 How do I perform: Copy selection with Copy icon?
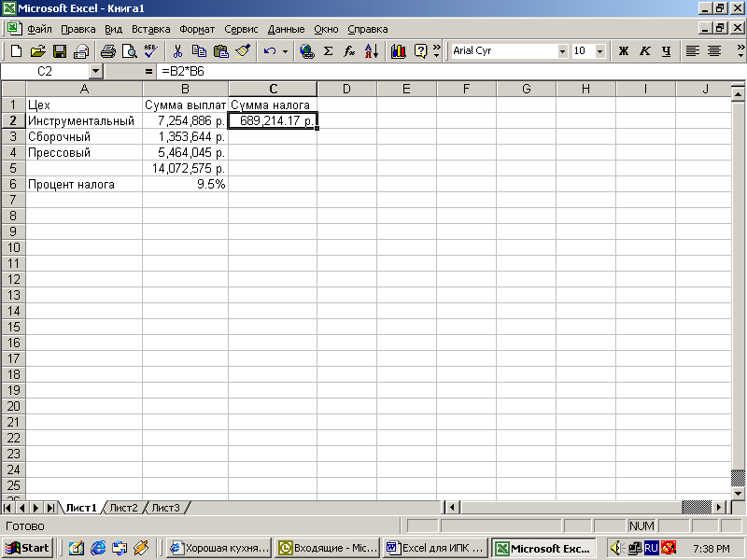coord(199,51)
